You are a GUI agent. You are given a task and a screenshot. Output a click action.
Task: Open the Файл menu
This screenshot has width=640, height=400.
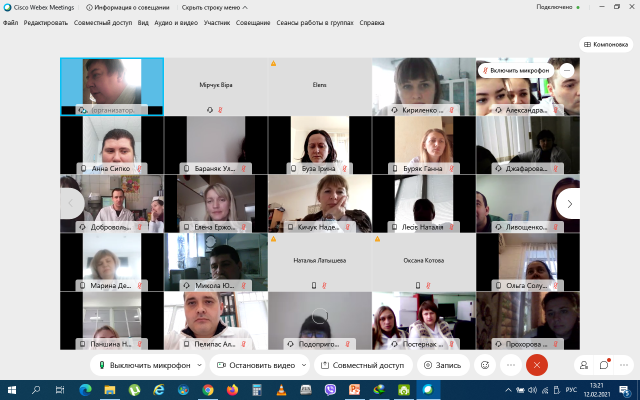tap(11, 23)
